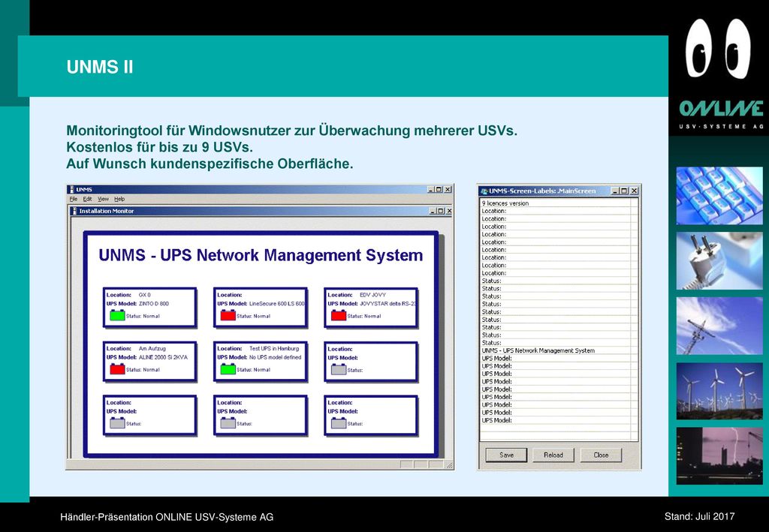Click the red battery icon for Am Aufzug
The height and width of the screenshot is (532, 769).
click(117, 369)
